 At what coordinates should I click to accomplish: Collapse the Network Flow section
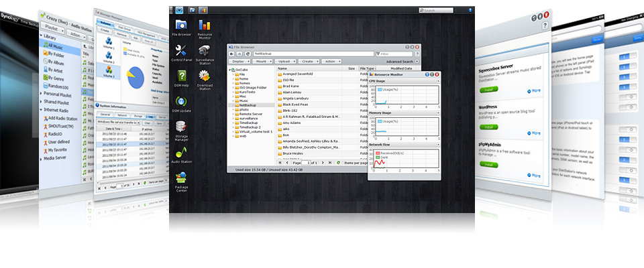coord(438,145)
